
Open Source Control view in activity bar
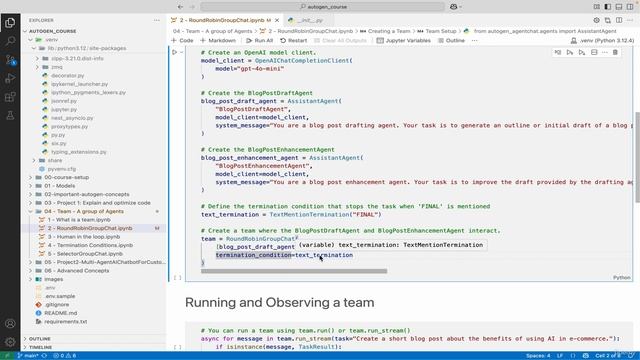click(10, 60)
